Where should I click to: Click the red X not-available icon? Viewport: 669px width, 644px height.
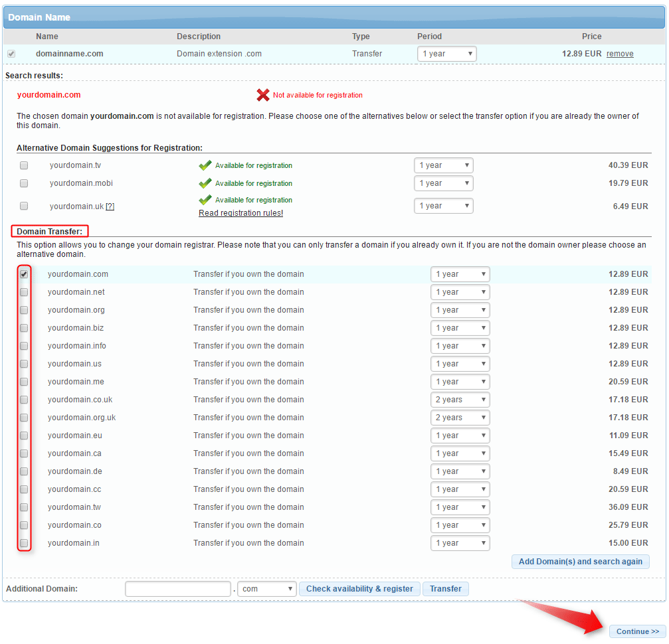pyautogui.click(x=262, y=95)
